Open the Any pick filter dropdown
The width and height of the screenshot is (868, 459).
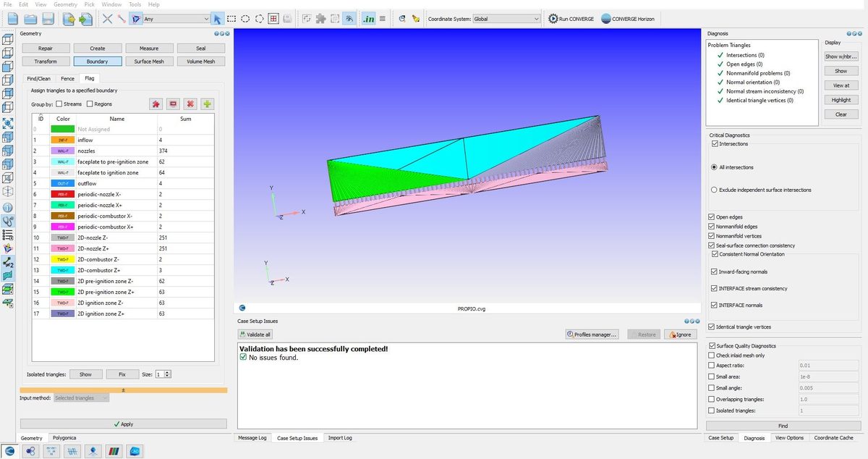point(176,19)
